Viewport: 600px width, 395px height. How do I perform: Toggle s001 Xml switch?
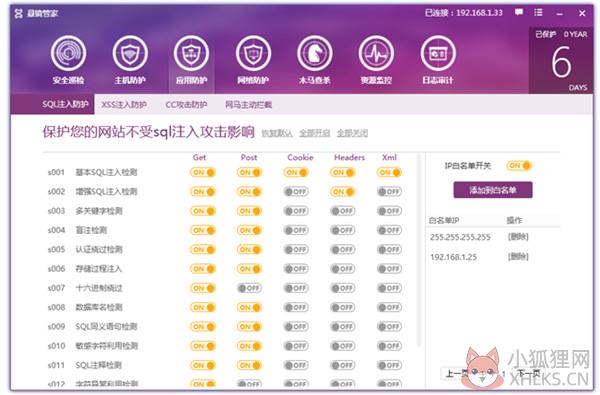pyautogui.click(x=389, y=173)
